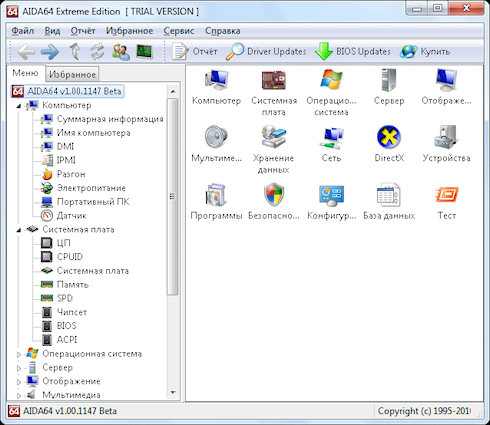This screenshot has height=425, width=490.
Task: Click the tree panel vertical scrollbar thumb
Action: point(173,197)
